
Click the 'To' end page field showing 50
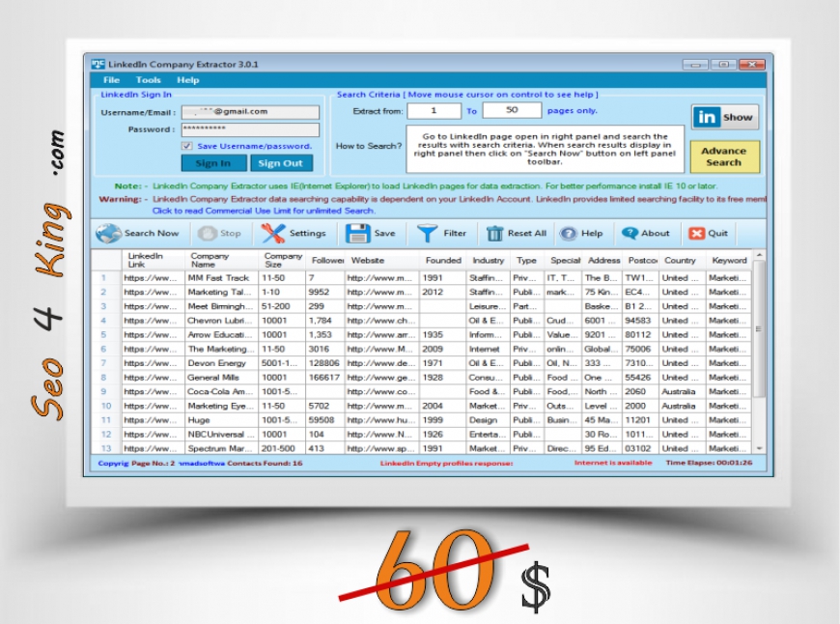[x=512, y=110]
